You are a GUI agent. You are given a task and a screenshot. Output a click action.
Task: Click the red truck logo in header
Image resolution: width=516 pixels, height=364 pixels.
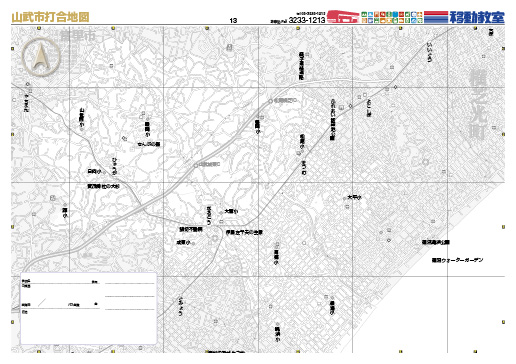click(343, 16)
